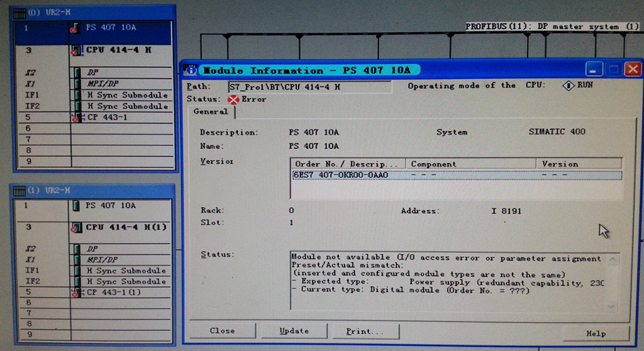
Task: Select 'PS 407 10A' row in rack 0
Action: point(93,33)
